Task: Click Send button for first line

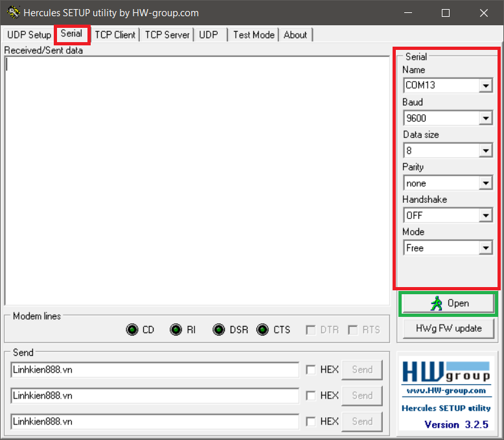Action: pyautogui.click(x=362, y=369)
